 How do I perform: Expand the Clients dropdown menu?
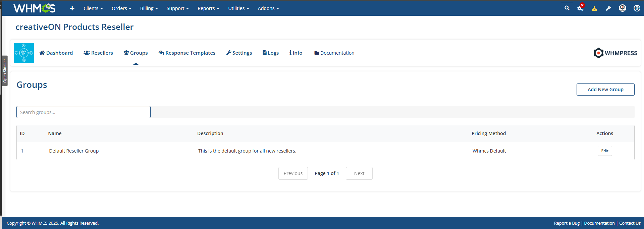pyautogui.click(x=93, y=8)
